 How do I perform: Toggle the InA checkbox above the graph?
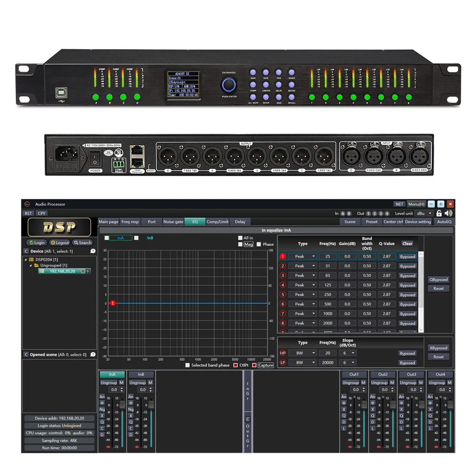click(107, 238)
